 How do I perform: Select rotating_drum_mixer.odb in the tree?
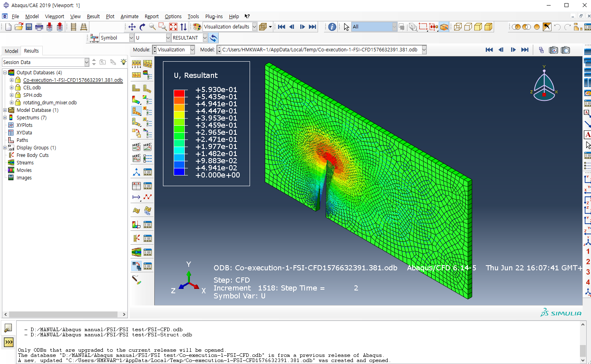coord(50,103)
